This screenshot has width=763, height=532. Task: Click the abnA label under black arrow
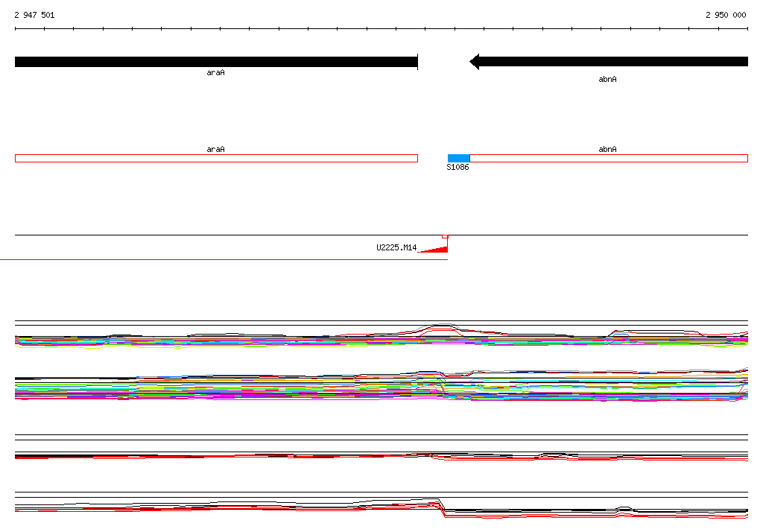(607, 79)
